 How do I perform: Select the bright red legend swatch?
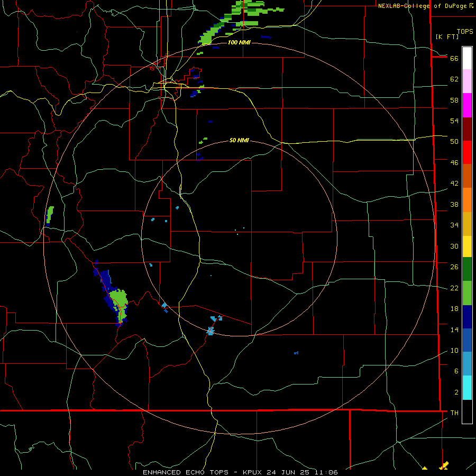pyautogui.click(x=467, y=152)
